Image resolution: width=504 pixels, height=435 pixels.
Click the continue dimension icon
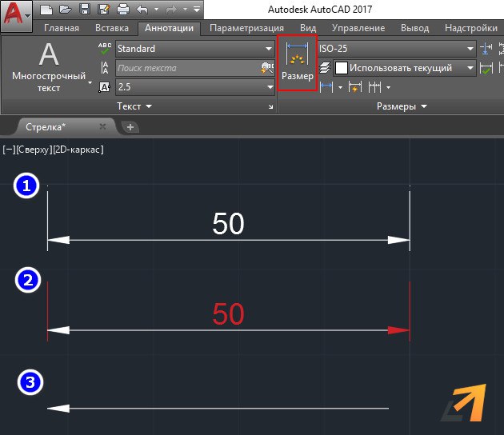click(374, 87)
